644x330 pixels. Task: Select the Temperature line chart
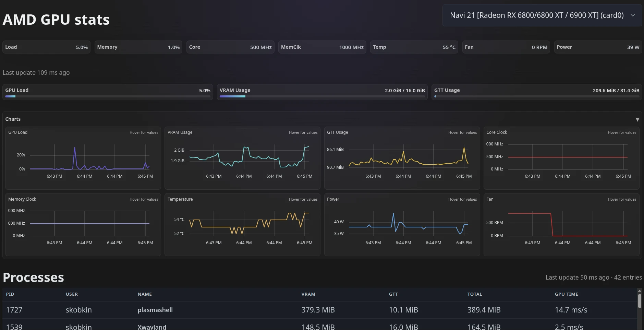242,225
